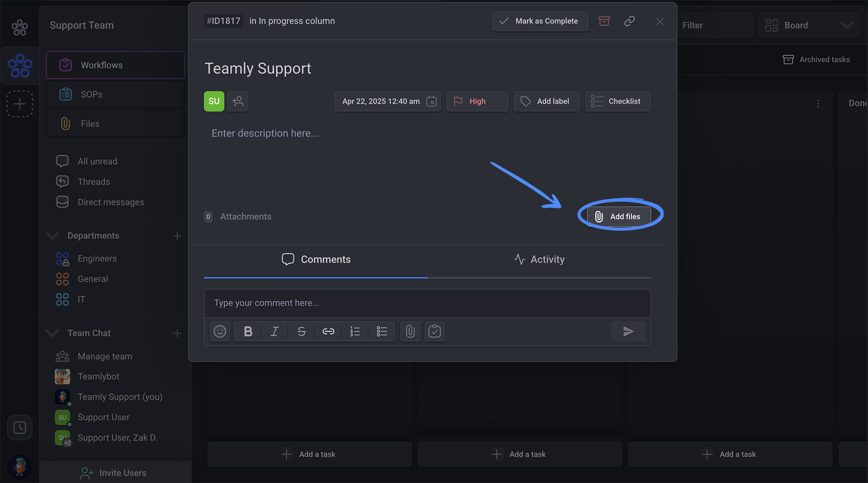The width and height of the screenshot is (868, 483).
Task: Click the Teamly Support task title
Action: pyautogui.click(x=258, y=68)
